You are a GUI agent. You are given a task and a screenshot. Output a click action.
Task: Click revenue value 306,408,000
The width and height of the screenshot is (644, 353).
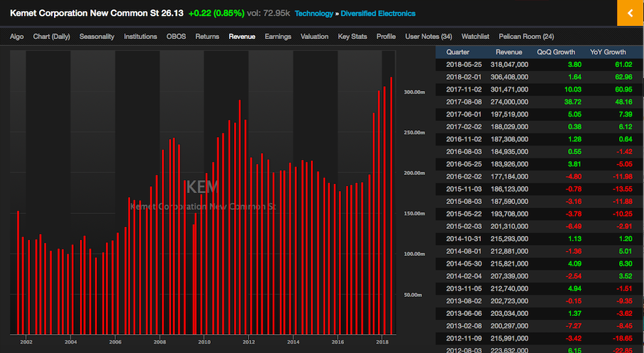click(x=509, y=77)
